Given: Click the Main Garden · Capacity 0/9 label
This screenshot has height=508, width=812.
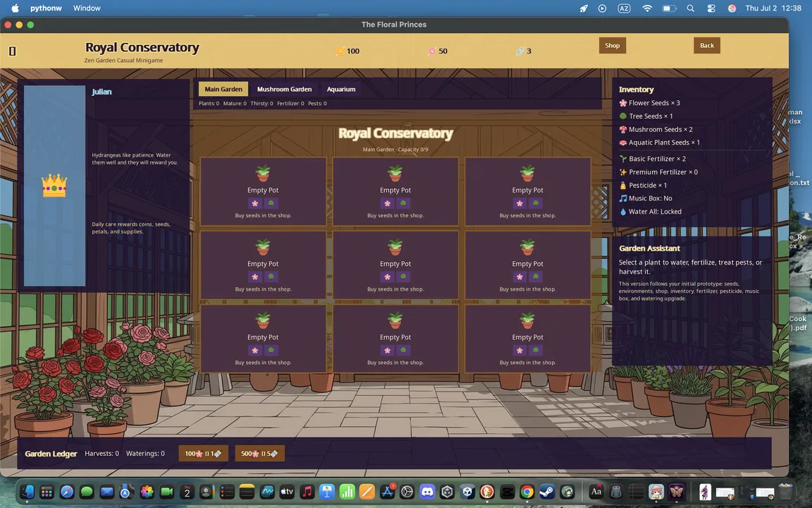Looking at the screenshot, I should [x=395, y=150].
